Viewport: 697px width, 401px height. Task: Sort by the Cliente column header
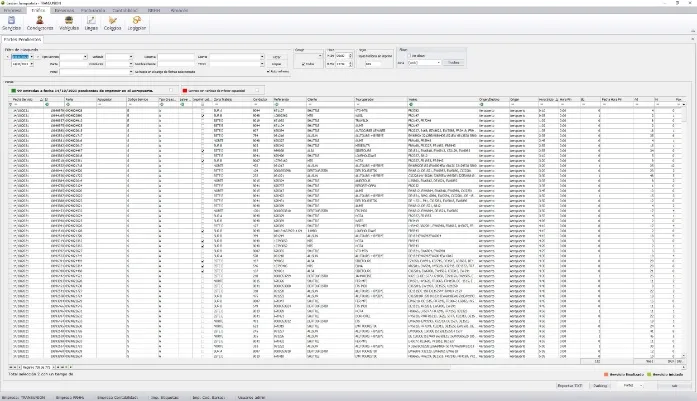[329, 99]
